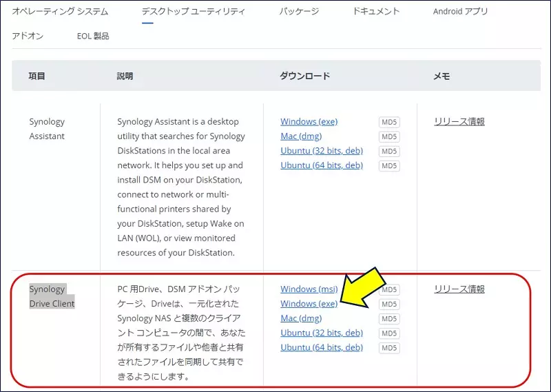The height and width of the screenshot is (392, 551).
Task: Show MD5 for Assistant Ubuntu 32 bits
Action: [x=389, y=151]
